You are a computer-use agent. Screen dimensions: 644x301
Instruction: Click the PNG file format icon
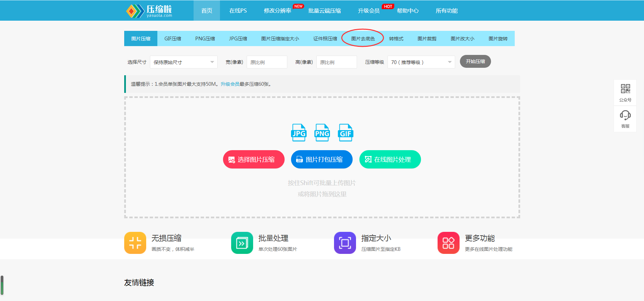coord(322,133)
